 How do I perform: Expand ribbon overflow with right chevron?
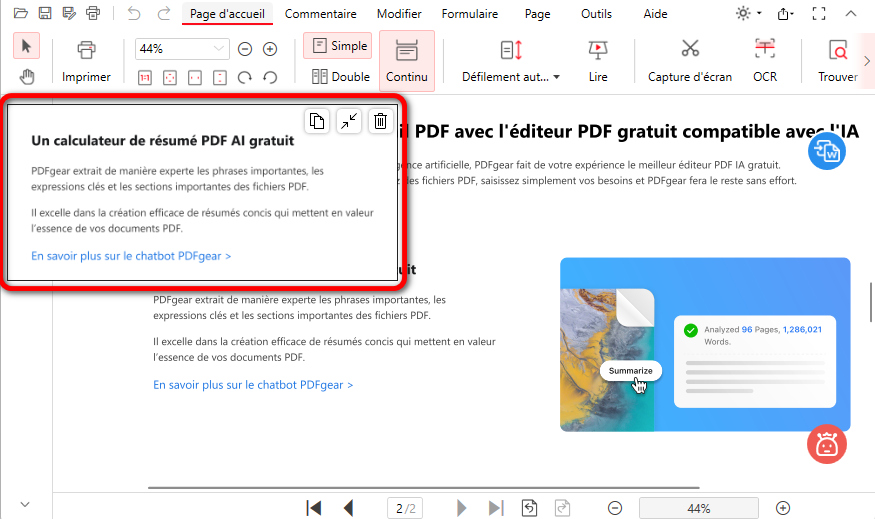pyautogui.click(x=867, y=61)
